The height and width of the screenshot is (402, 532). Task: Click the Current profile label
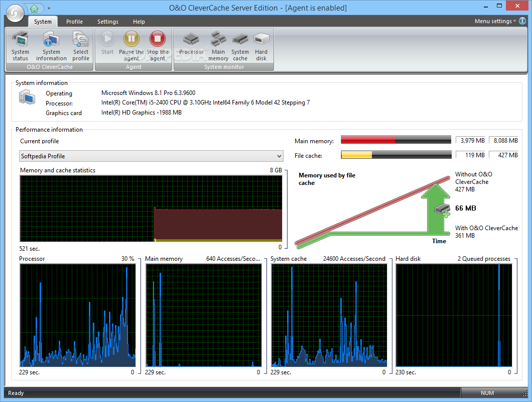tap(39, 141)
